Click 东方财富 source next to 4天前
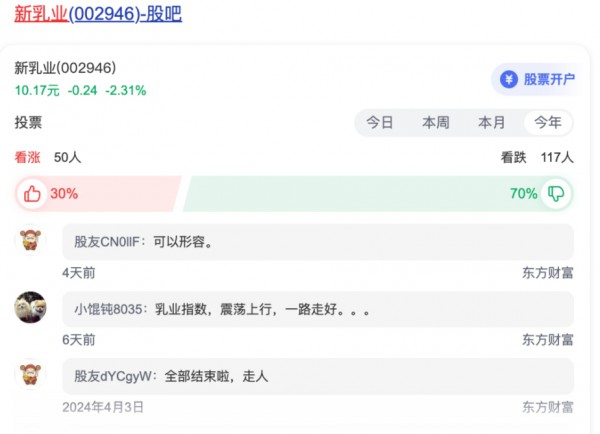The height and width of the screenshot is (434, 600). click(x=548, y=273)
